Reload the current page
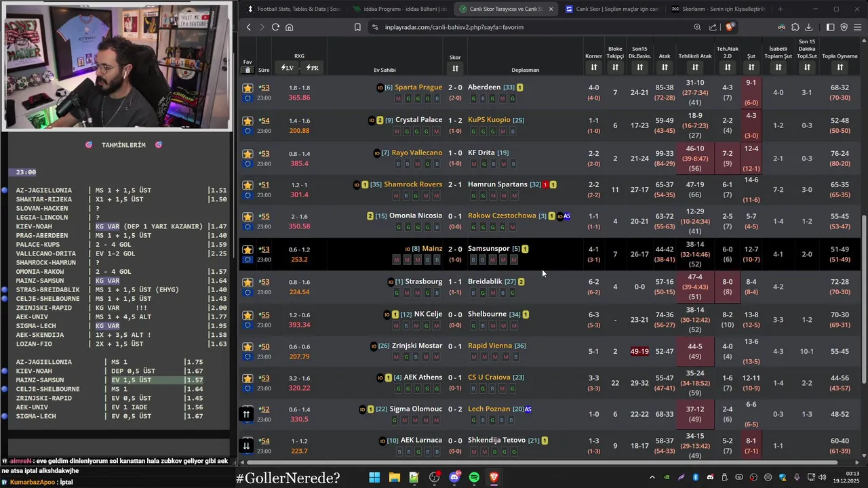The width and height of the screenshot is (868, 488). click(275, 27)
